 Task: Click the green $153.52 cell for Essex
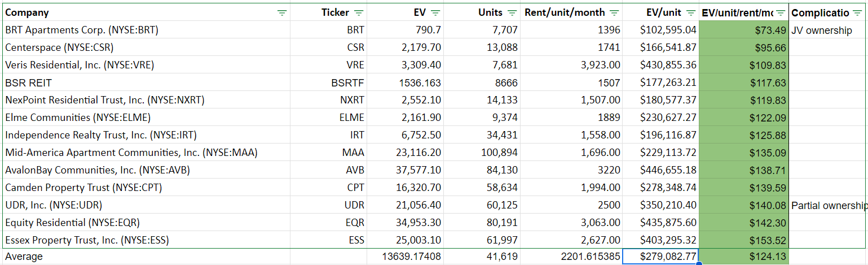pyautogui.click(x=743, y=240)
